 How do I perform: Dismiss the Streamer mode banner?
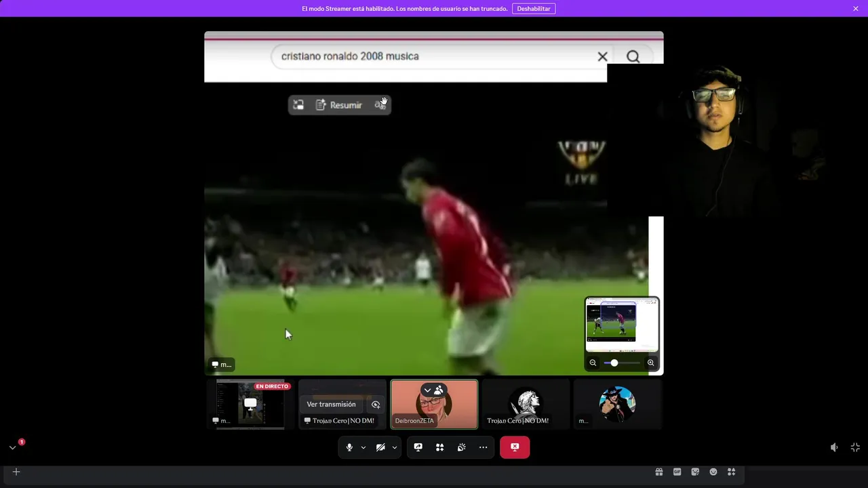point(856,9)
